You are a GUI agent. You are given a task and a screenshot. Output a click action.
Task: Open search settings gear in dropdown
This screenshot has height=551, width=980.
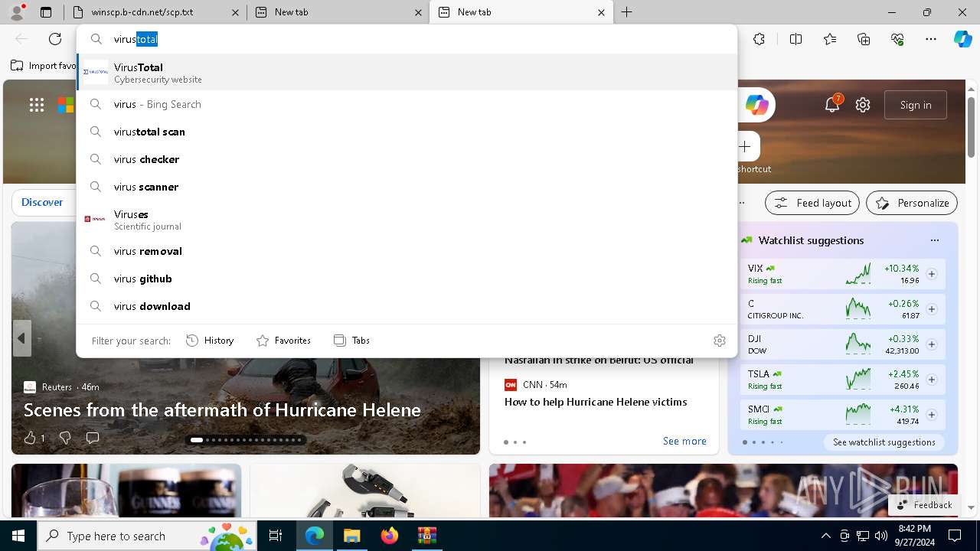click(x=719, y=341)
